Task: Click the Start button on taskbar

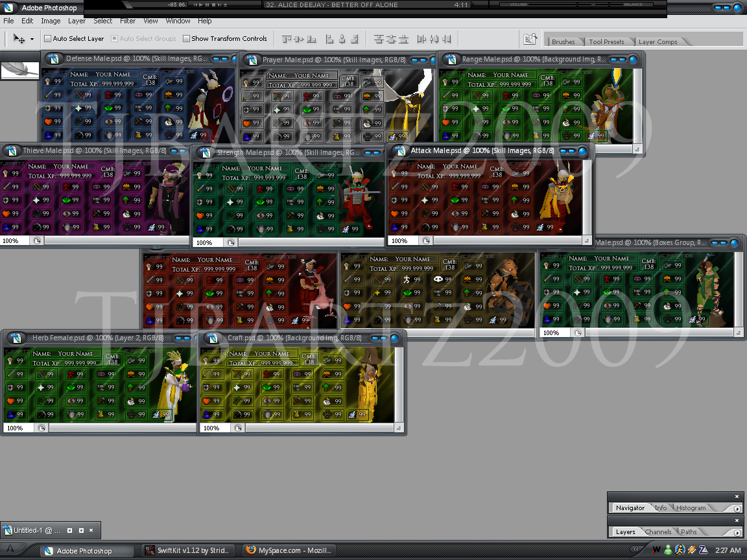Action: click(x=10, y=550)
